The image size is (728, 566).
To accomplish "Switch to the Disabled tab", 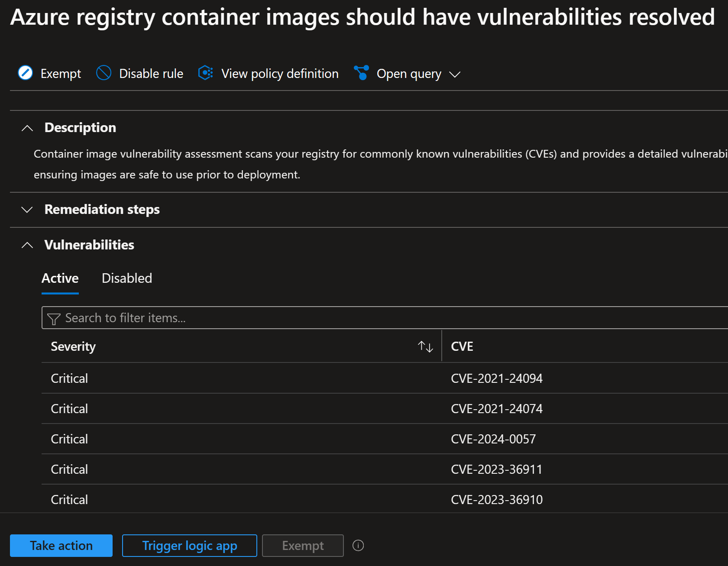I will (127, 278).
